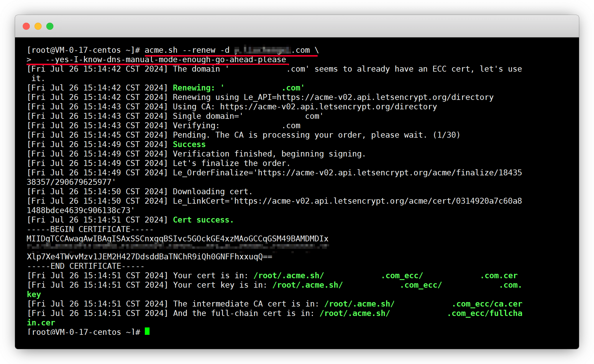Click the green terminal cursor block

coord(147,331)
